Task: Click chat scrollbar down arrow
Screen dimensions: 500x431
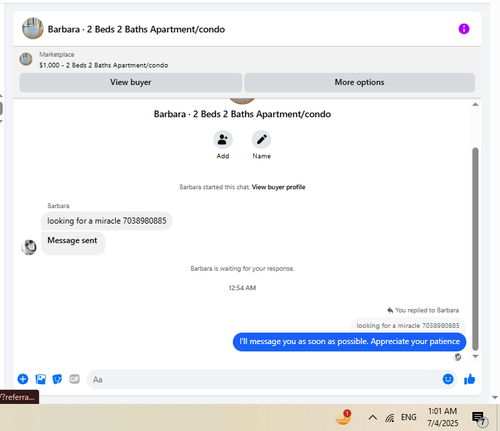Action: click(476, 356)
